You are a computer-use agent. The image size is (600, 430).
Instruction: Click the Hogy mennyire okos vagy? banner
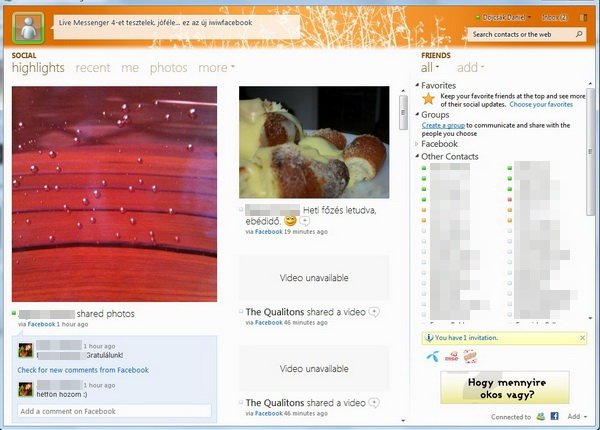505,388
